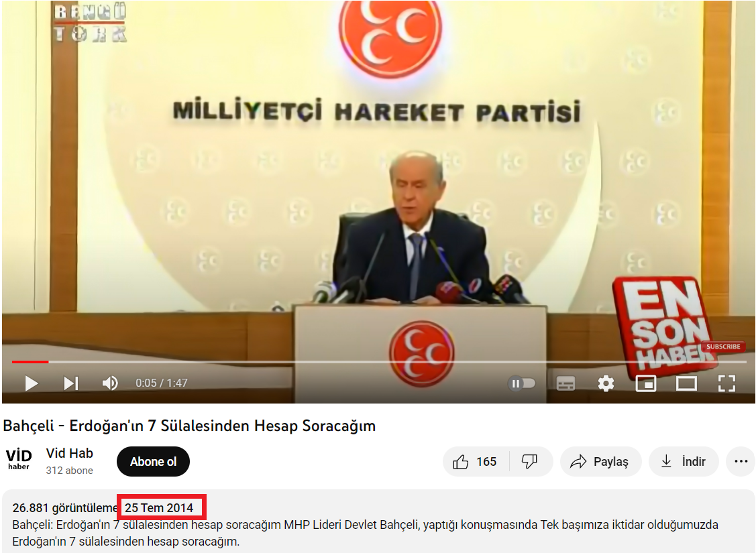Enable miniplayer mode
The height and width of the screenshot is (553, 756).
[x=645, y=383]
